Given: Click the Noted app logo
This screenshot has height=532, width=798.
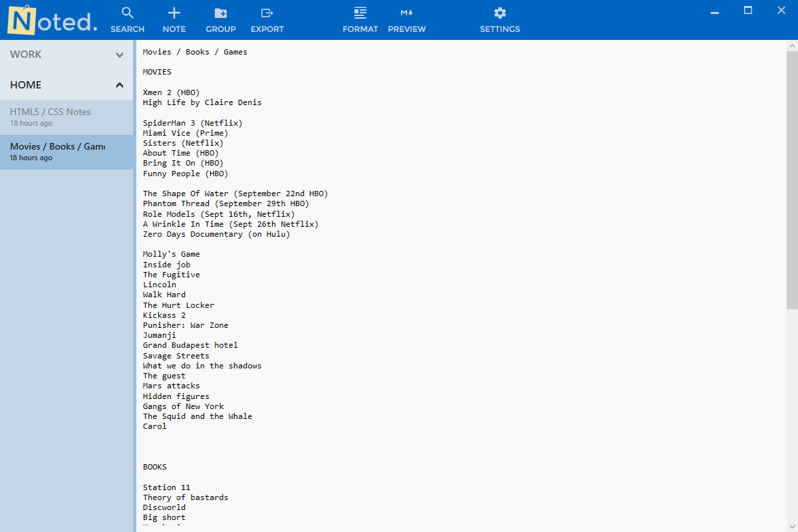Looking at the screenshot, I should click(52, 20).
